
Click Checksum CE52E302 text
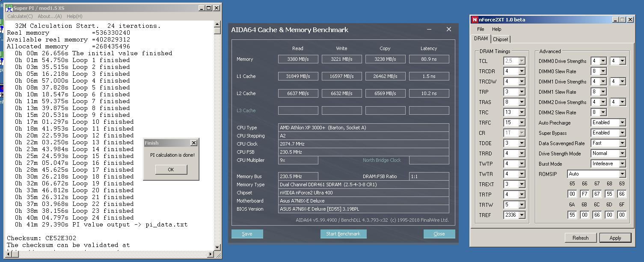point(42,238)
